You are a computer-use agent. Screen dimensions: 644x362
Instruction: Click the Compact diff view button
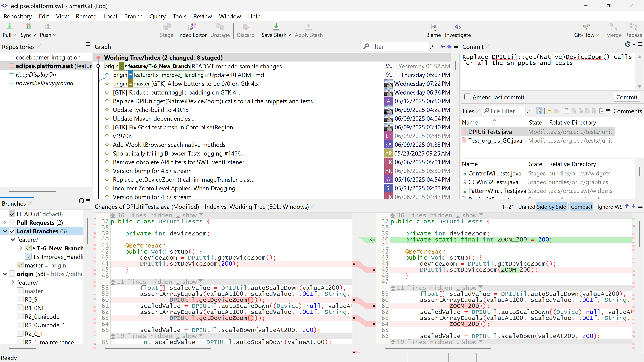click(x=581, y=206)
